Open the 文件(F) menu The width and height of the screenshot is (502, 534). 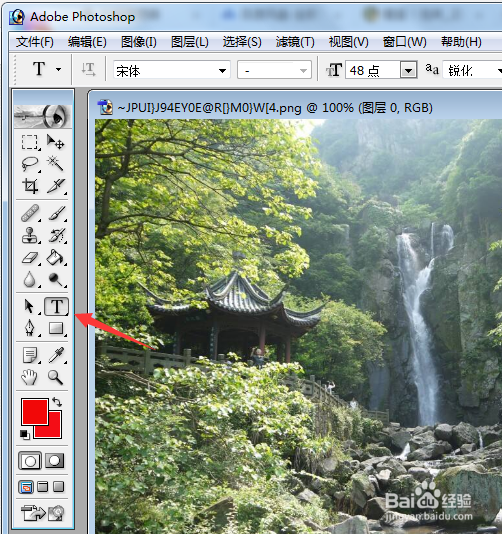tap(35, 42)
